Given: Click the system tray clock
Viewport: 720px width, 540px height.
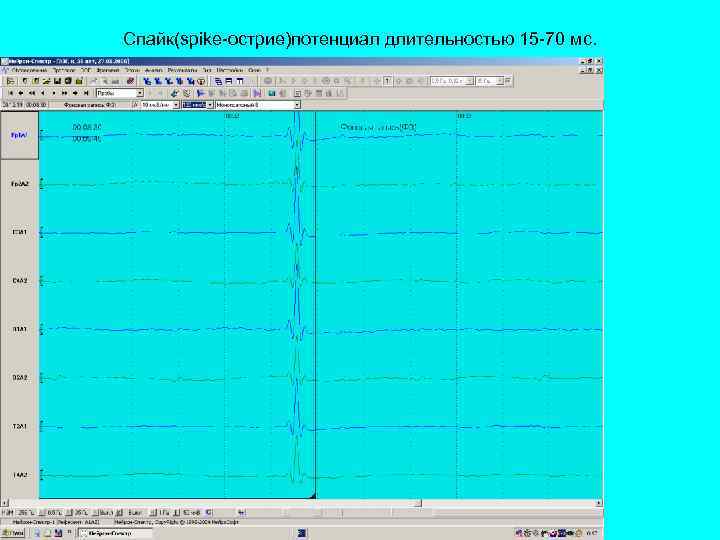Looking at the screenshot, I should [591, 534].
